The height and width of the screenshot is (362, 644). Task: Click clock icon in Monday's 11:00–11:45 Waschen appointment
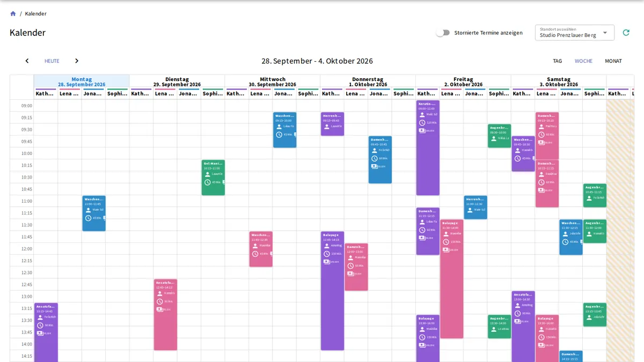click(88, 218)
